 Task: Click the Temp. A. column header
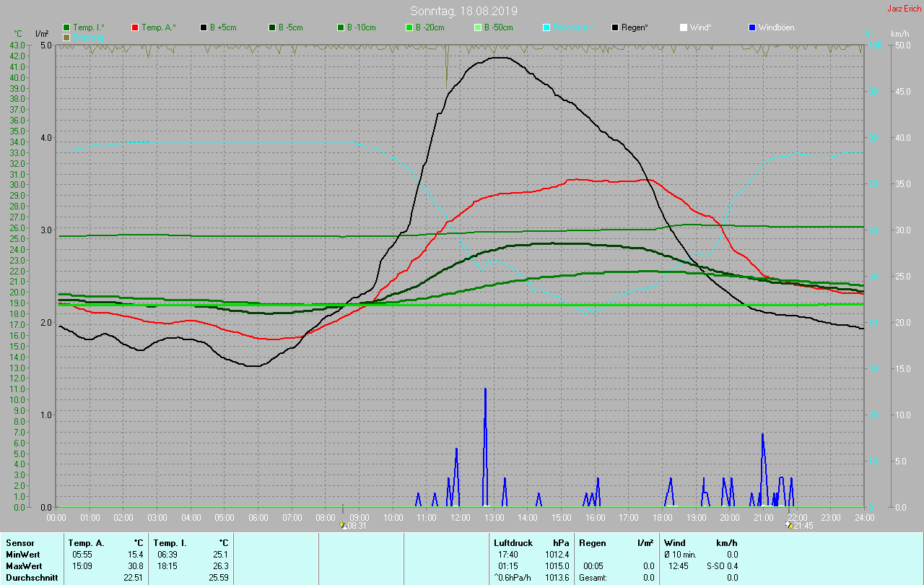coord(86,542)
